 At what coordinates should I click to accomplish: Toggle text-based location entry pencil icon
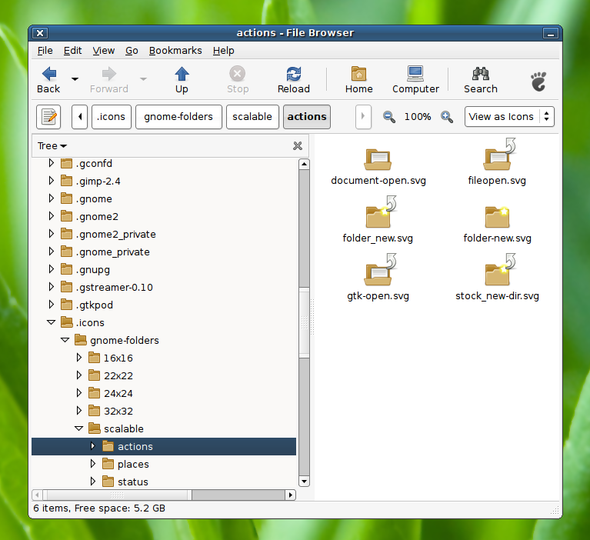49,117
